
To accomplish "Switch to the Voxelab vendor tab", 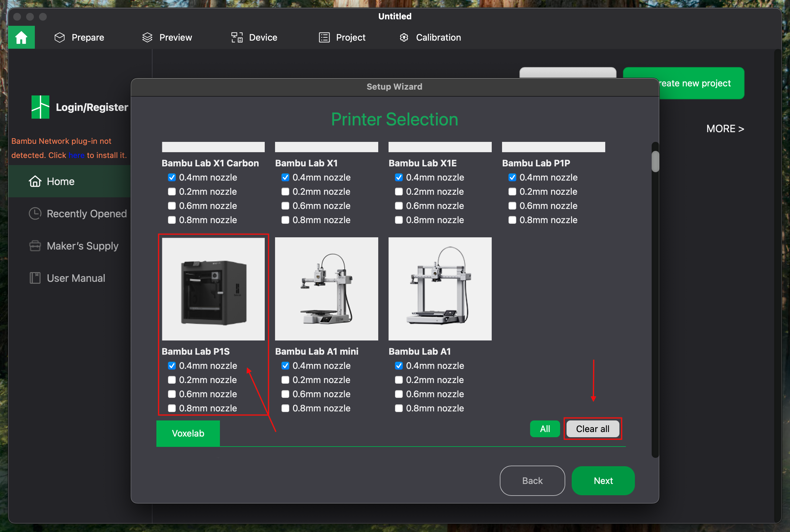I will click(188, 433).
